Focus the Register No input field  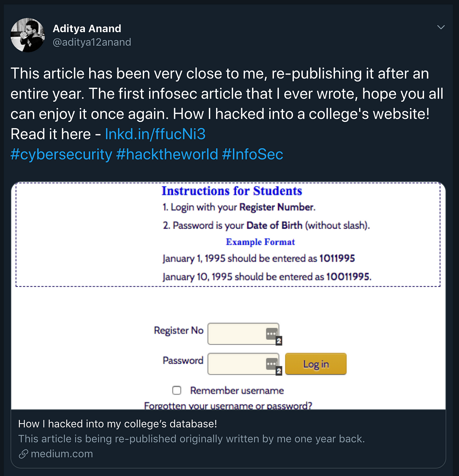243,334
